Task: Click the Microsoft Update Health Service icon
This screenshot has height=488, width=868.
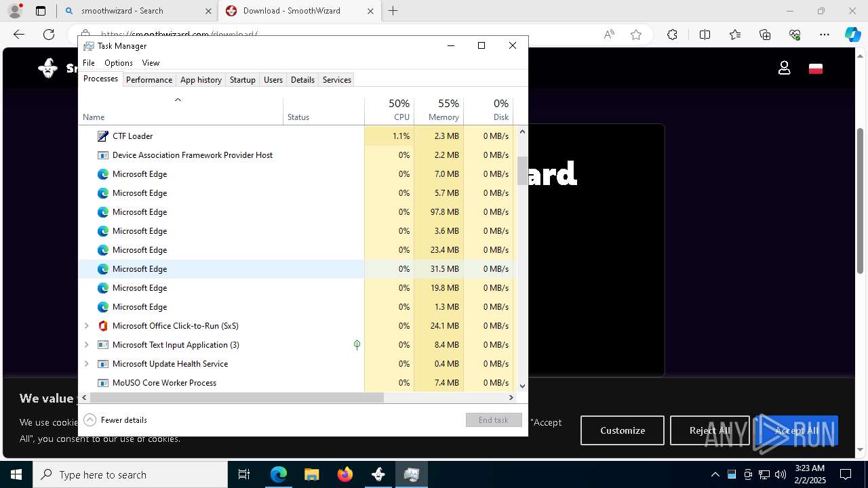Action: pyautogui.click(x=103, y=364)
